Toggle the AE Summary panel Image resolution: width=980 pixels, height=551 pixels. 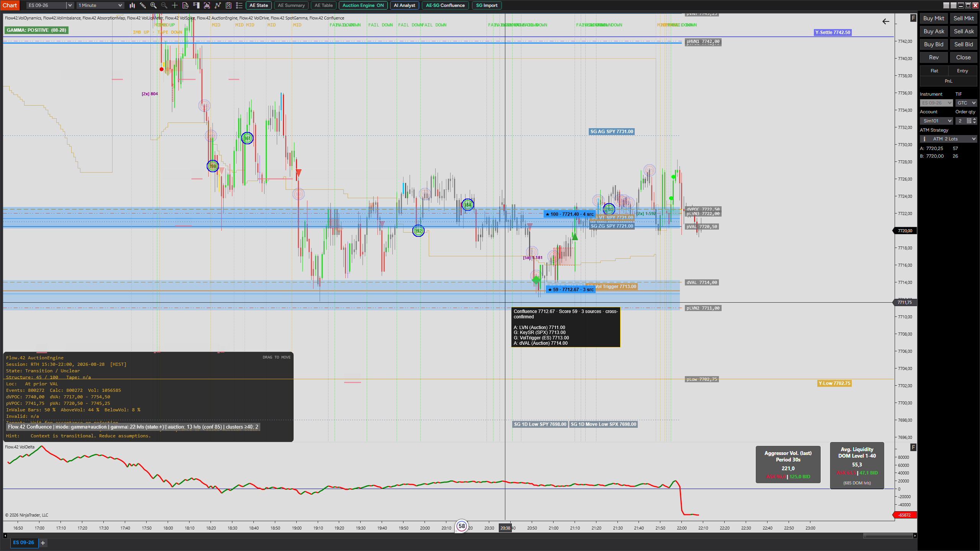(x=291, y=5)
